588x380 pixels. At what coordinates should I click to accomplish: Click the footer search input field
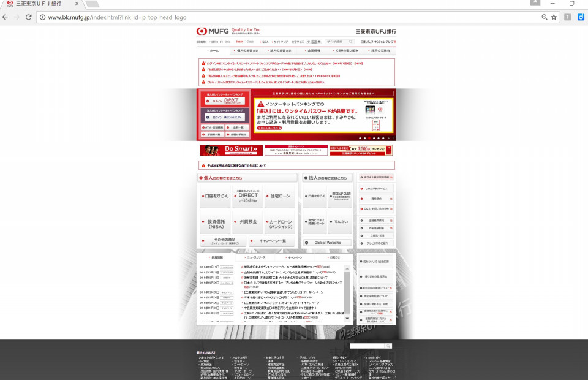coord(367,346)
